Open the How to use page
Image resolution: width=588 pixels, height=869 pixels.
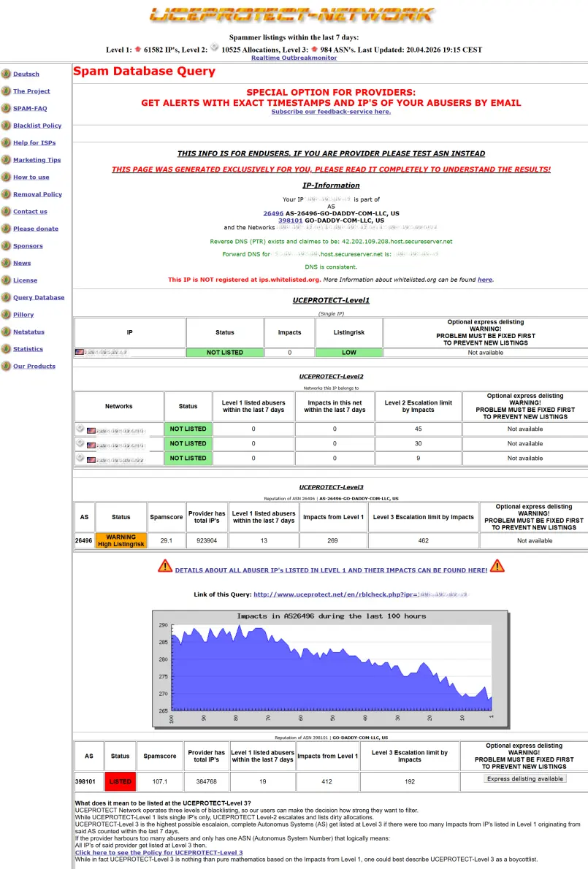(31, 177)
